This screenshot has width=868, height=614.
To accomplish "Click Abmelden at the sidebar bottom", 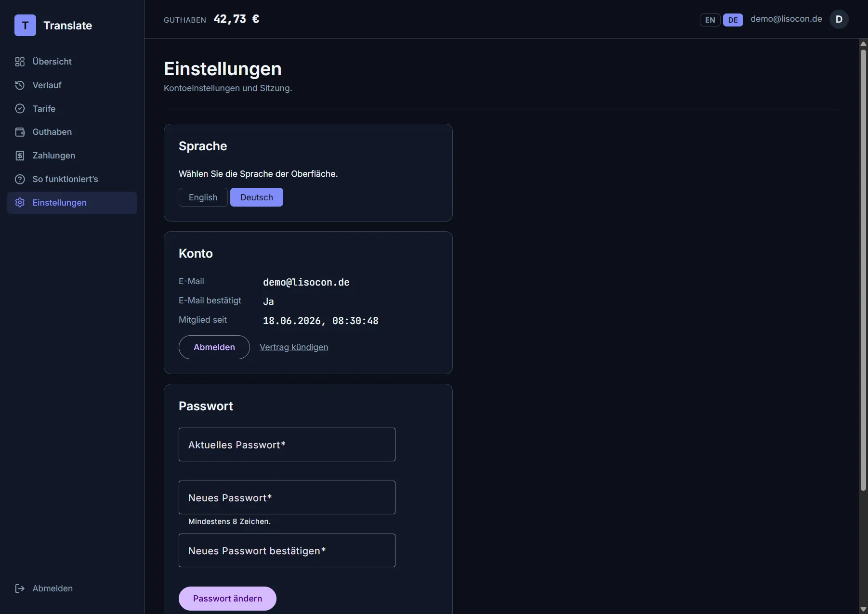I will pyautogui.click(x=72, y=588).
